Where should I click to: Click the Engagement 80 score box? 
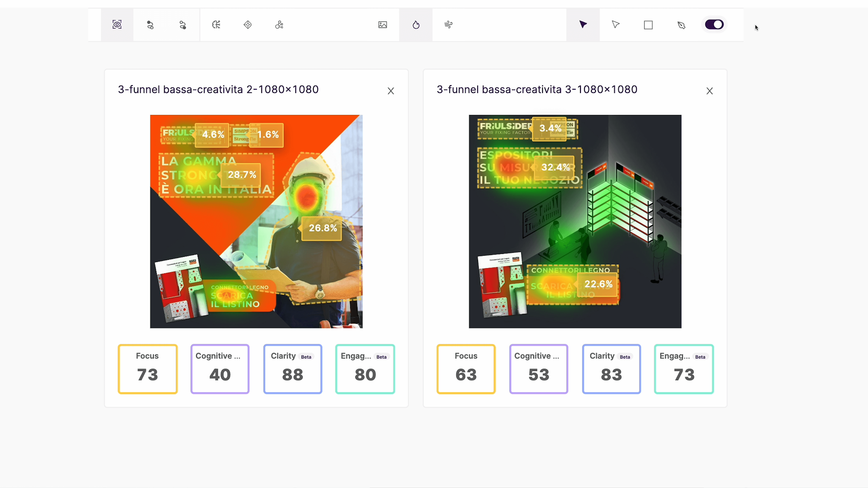click(365, 369)
